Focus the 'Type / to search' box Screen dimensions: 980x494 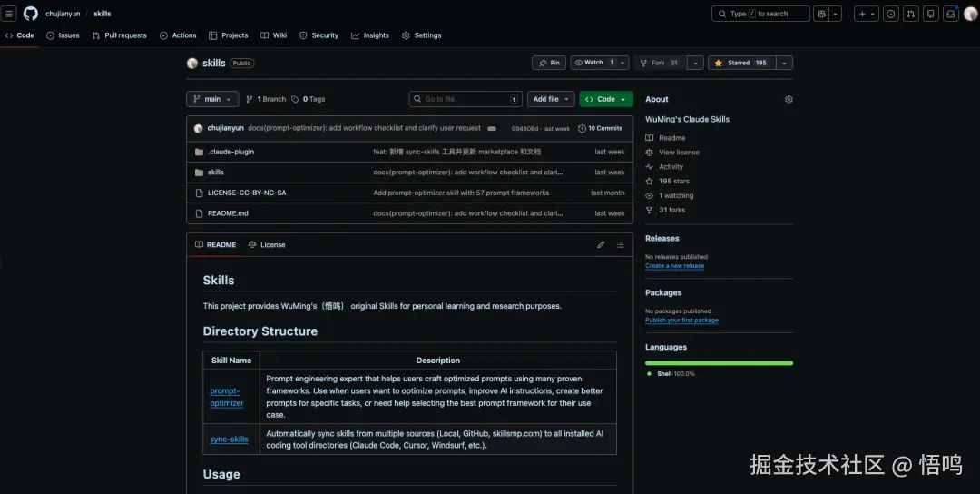(760, 14)
